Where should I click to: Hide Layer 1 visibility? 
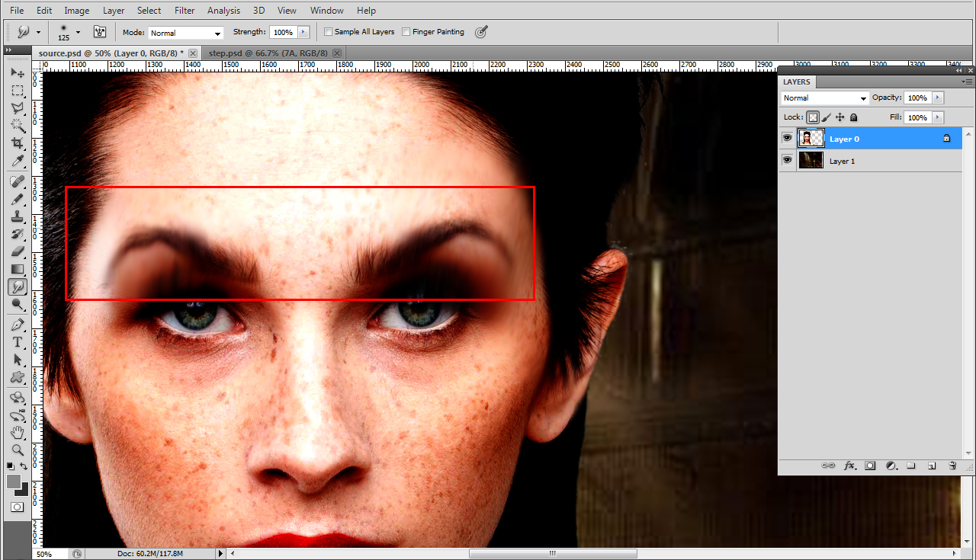(x=787, y=160)
